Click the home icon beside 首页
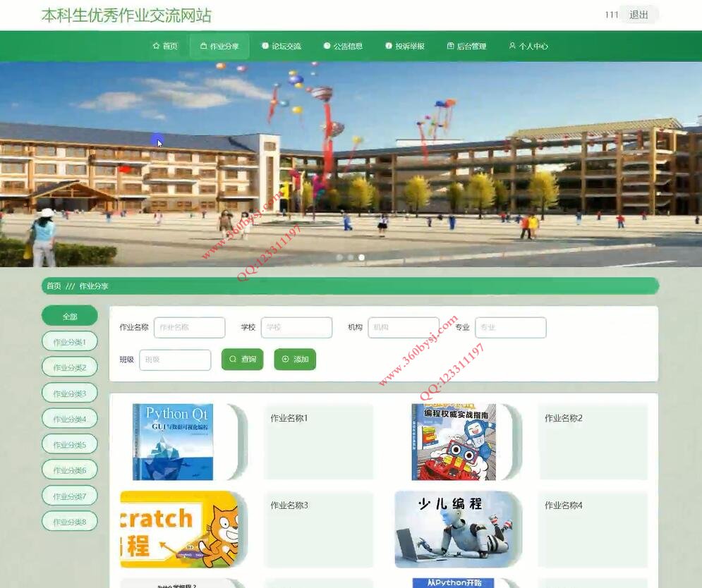 pos(156,46)
